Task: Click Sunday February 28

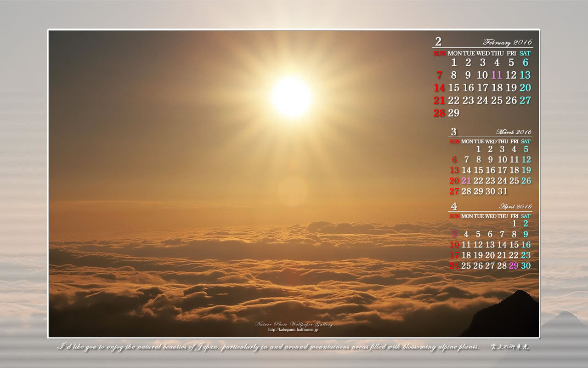Action: click(440, 113)
